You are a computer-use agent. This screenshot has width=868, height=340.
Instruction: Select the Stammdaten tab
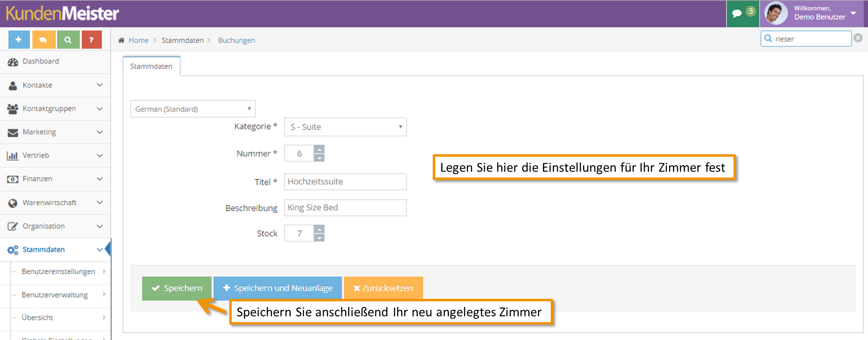[x=151, y=67]
